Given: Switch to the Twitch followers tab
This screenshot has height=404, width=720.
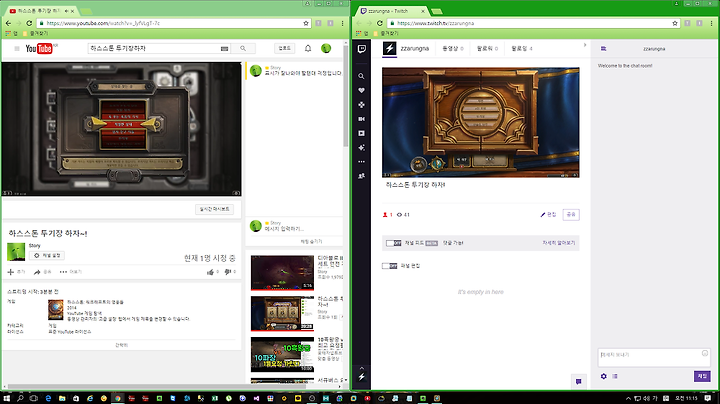Looking at the screenshot, I should pos(487,48).
